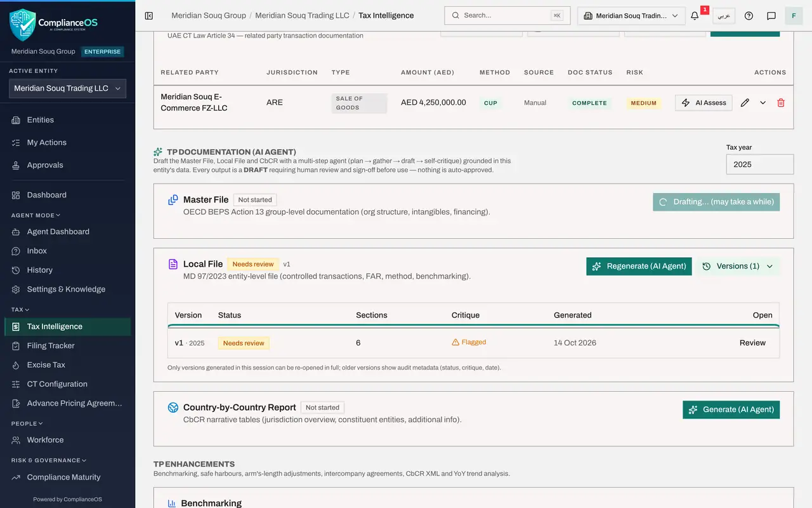Open the help question mark icon

pyautogui.click(x=749, y=16)
